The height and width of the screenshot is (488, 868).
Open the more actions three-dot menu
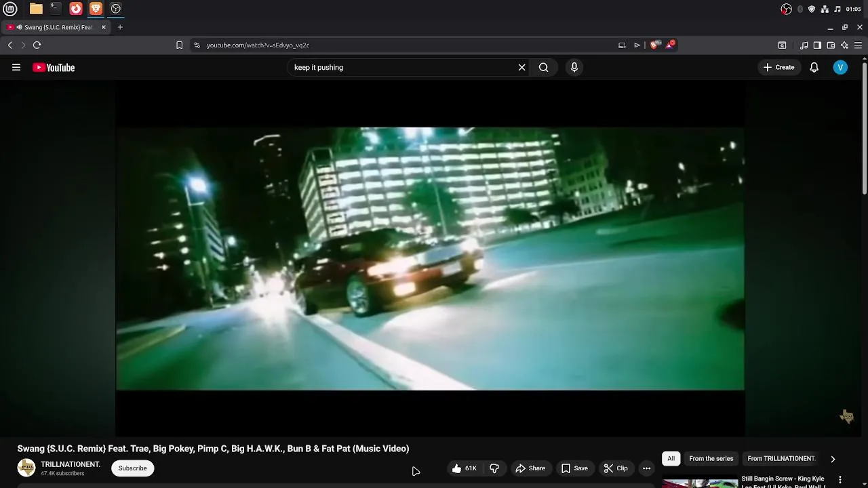click(646, 468)
